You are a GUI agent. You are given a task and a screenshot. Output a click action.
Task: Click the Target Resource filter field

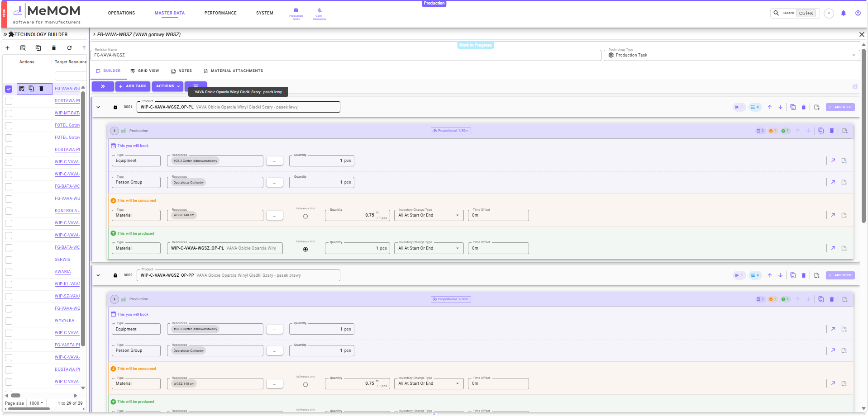70,76
